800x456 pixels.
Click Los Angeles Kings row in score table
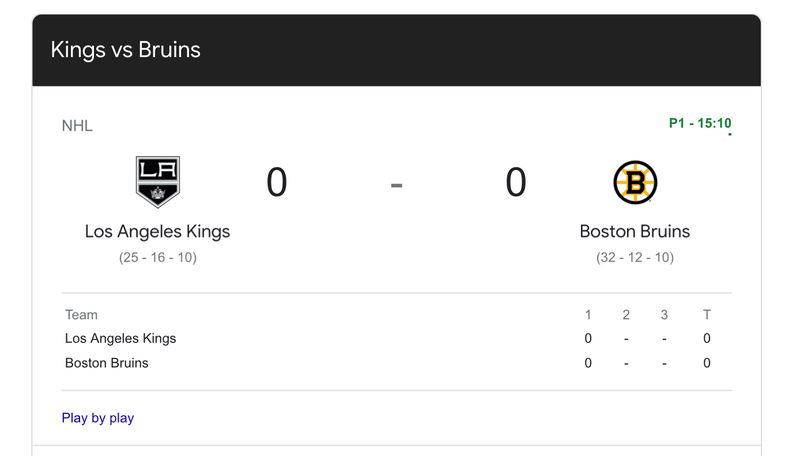(120, 339)
